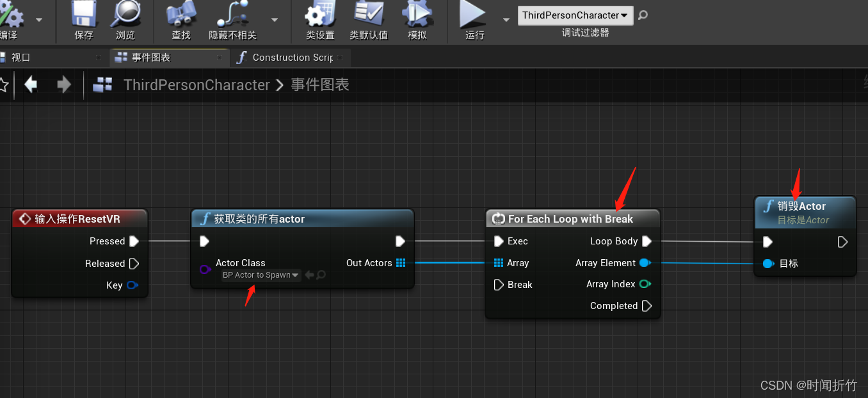Image resolution: width=868 pixels, height=398 pixels.
Task: Open 类默认值 (Class Defaults)
Action: point(368,14)
